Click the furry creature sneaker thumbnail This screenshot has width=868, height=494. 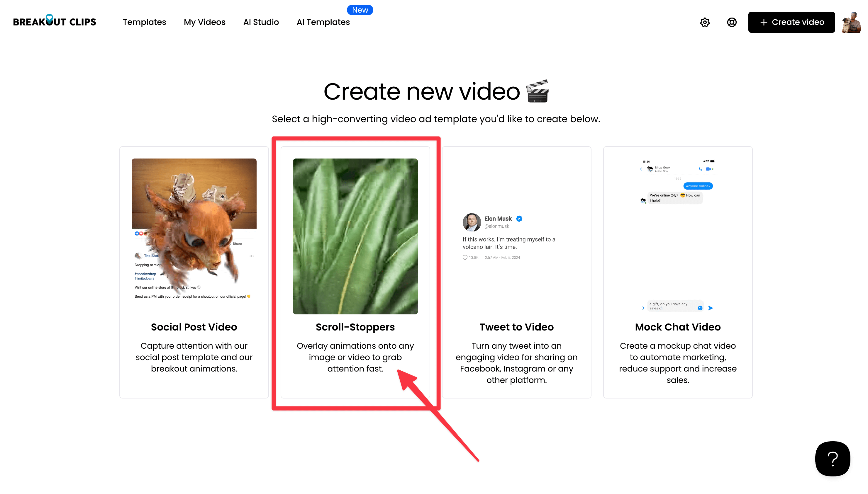(194, 231)
